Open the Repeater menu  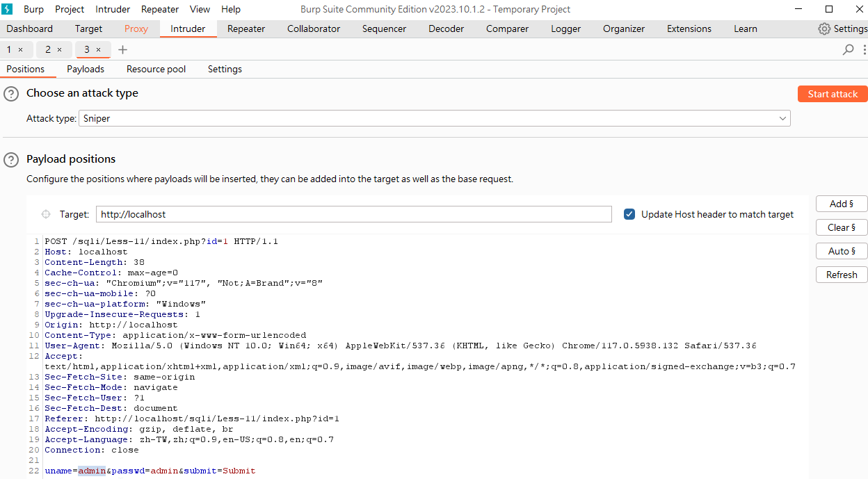point(160,9)
